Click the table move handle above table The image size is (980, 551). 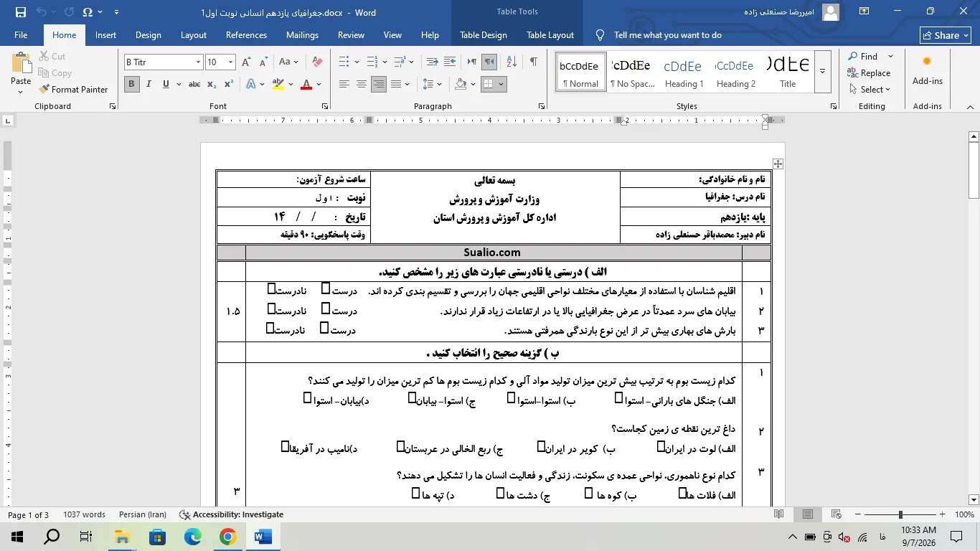[778, 164]
